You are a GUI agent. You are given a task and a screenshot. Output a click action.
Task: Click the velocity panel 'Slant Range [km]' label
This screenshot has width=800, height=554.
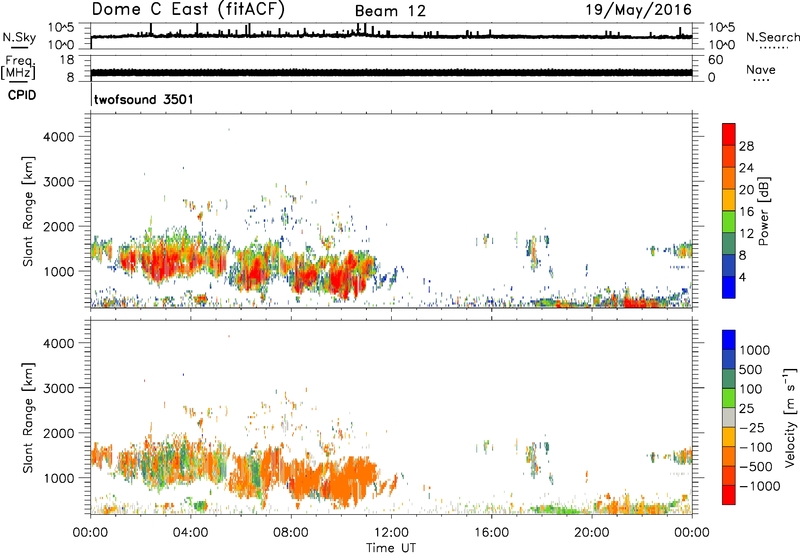(28, 418)
